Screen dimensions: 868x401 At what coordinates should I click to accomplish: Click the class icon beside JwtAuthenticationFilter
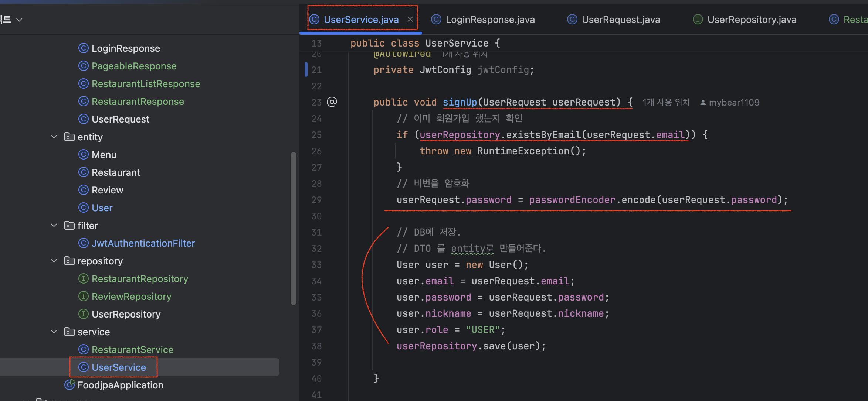click(x=84, y=243)
